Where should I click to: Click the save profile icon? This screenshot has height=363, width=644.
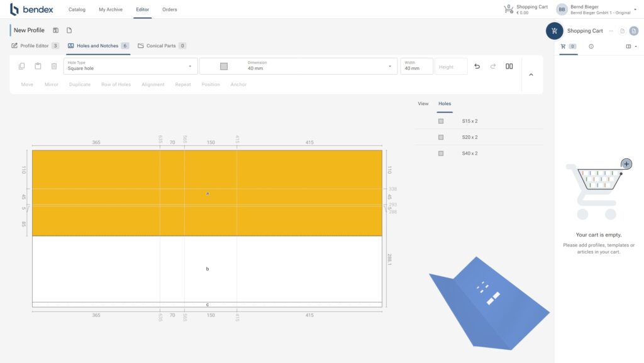pos(56,30)
